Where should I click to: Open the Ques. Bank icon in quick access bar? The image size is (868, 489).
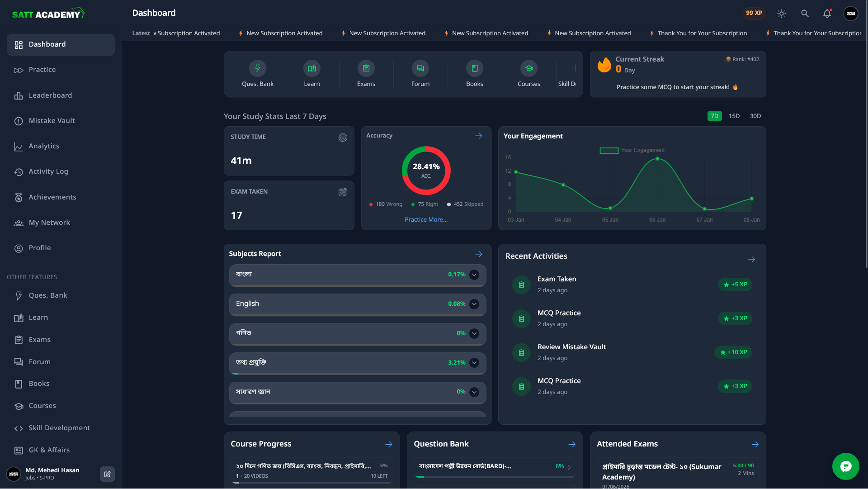point(258,68)
